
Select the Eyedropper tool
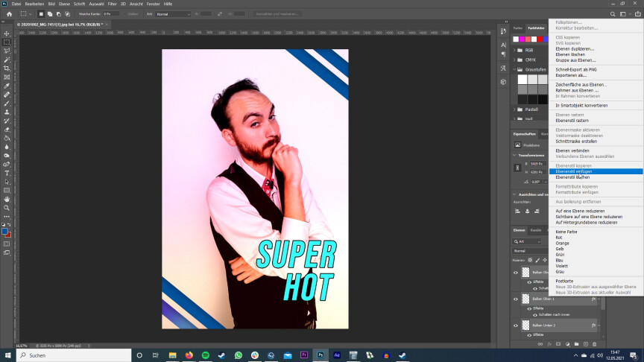7,86
